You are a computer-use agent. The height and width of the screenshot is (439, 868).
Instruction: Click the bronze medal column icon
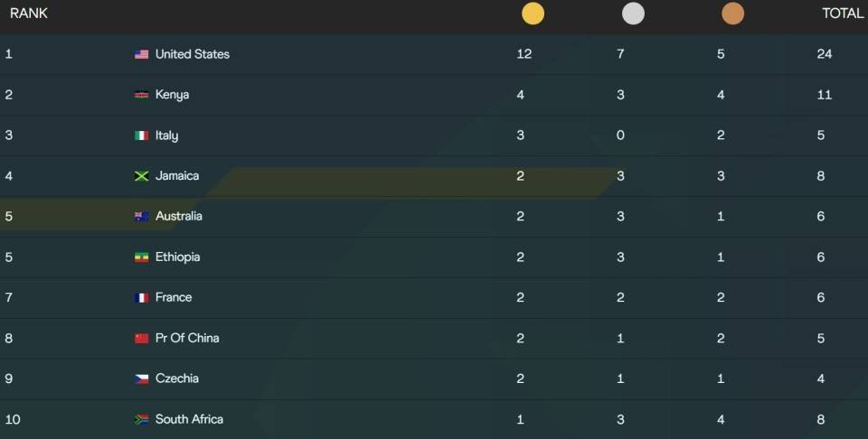click(x=732, y=14)
